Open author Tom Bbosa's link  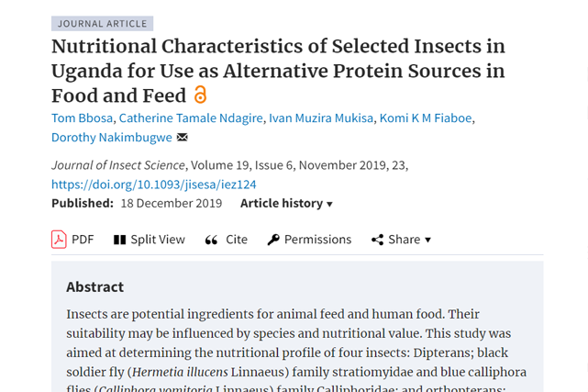pyautogui.click(x=83, y=118)
